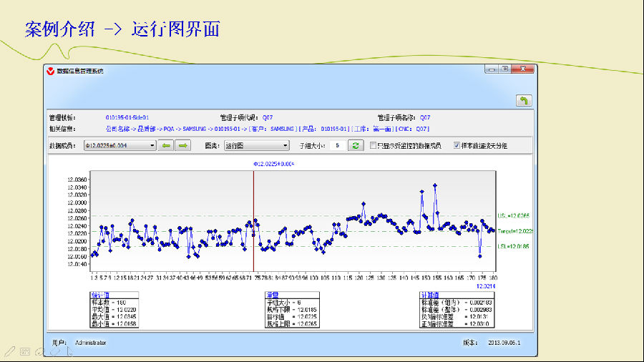This screenshot has height=362, width=644.
Task: Click the green USL=12.0265 limit label
Action: pyautogui.click(x=515, y=215)
